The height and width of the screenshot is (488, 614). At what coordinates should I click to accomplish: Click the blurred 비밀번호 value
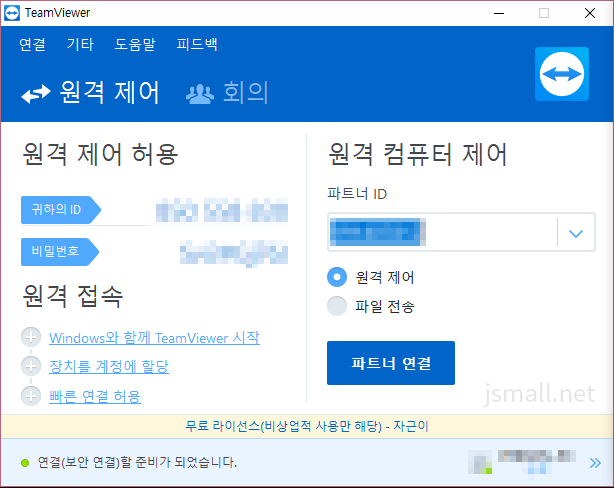tap(234, 253)
